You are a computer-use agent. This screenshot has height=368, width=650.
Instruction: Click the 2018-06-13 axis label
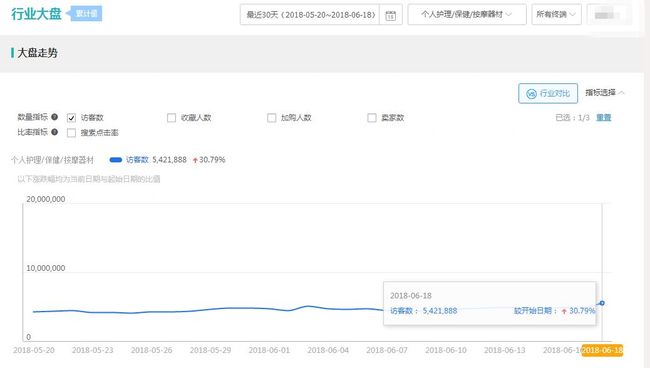coord(504,350)
